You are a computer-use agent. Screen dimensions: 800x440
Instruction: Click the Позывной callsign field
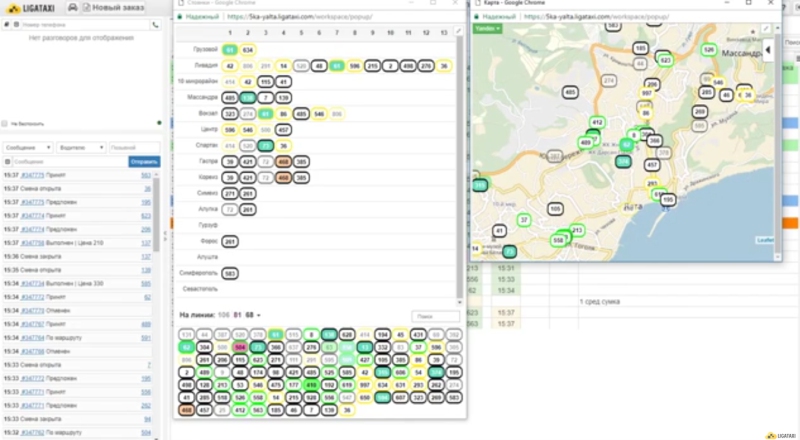pyautogui.click(x=134, y=148)
